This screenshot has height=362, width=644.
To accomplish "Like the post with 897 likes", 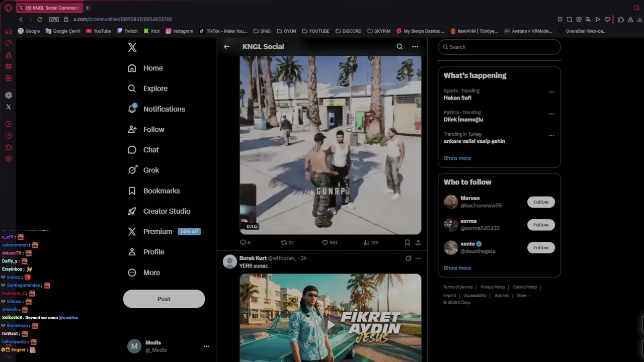I will pos(330,242).
